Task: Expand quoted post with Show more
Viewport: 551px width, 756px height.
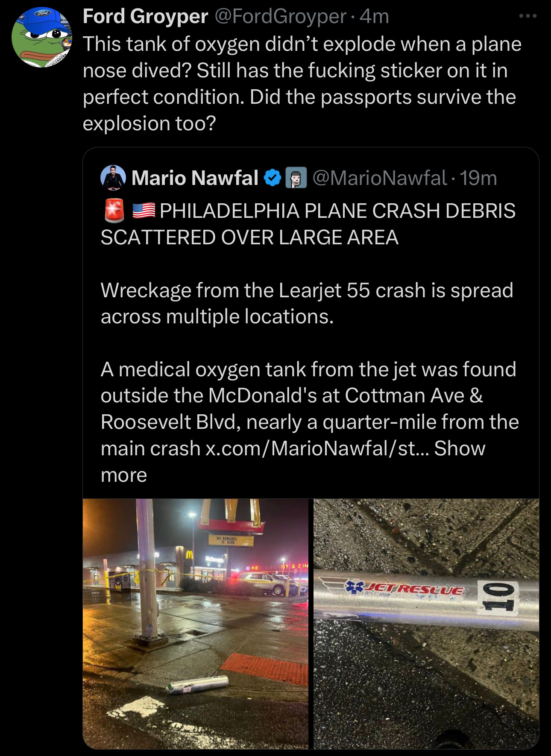Action: [460, 448]
